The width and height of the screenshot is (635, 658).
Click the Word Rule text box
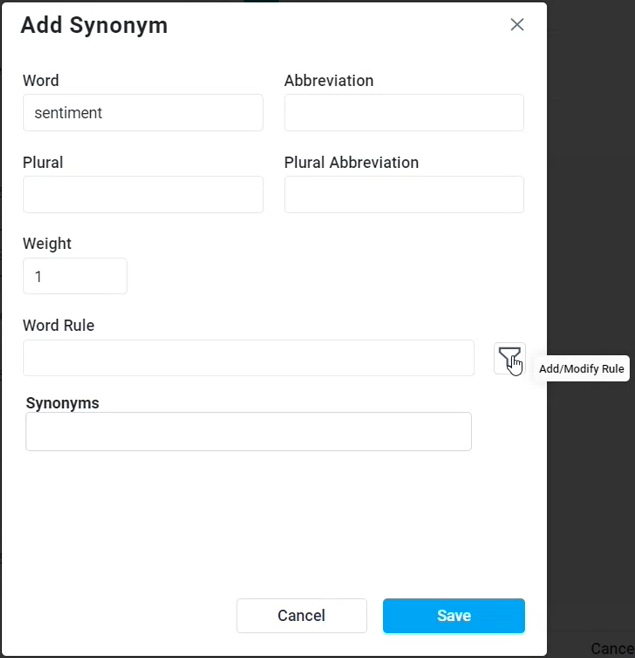[248, 358]
